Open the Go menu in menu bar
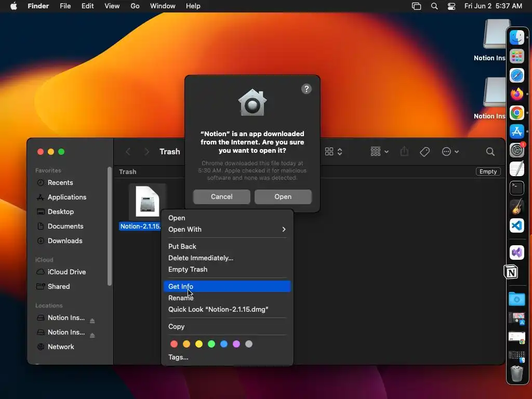Screen dimensions: 532x399 pyautogui.click(x=135, y=6)
